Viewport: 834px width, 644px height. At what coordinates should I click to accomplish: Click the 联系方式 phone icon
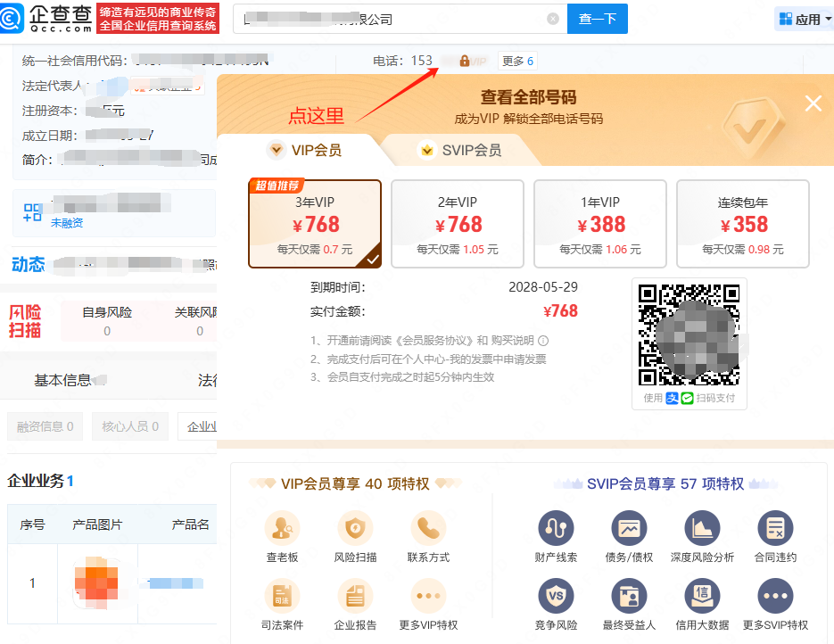coord(428,528)
